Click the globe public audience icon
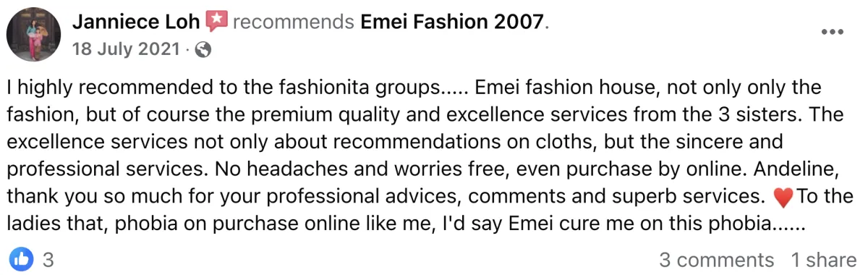This screenshot has width=868, height=275. pos(203,50)
